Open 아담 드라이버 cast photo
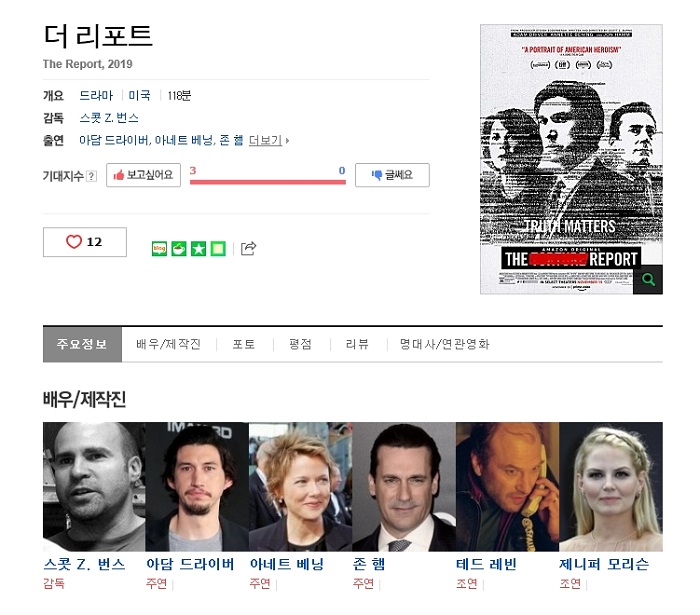The width and height of the screenshot is (700, 615). tap(197, 486)
